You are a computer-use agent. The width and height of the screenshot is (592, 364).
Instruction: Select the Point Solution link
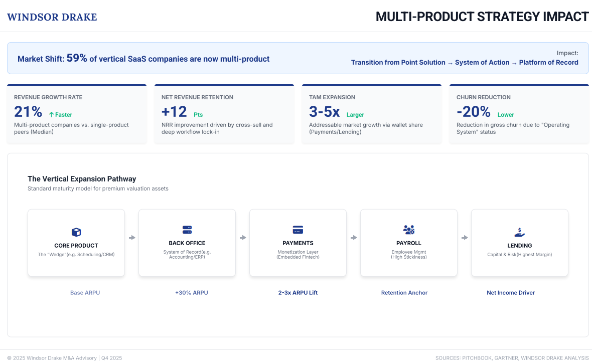point(423,62)
